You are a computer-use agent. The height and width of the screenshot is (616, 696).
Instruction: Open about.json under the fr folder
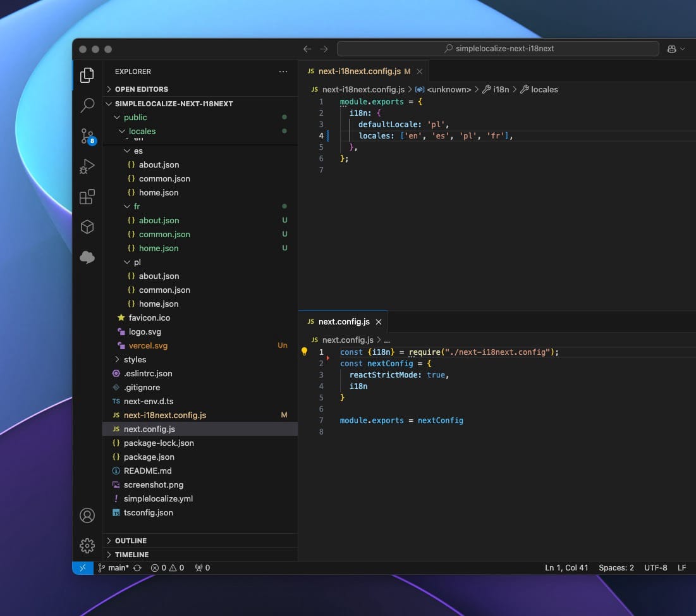click(159, 220)
